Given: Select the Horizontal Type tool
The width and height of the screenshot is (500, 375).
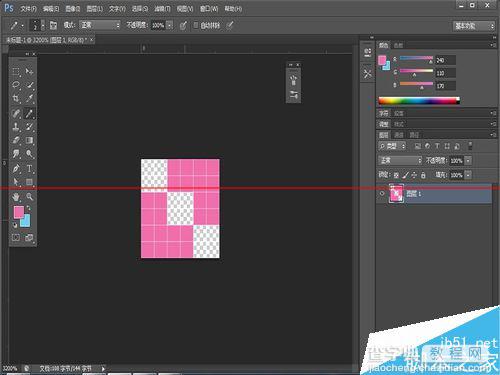Looking at the screenshot, I should coord(29,168).
